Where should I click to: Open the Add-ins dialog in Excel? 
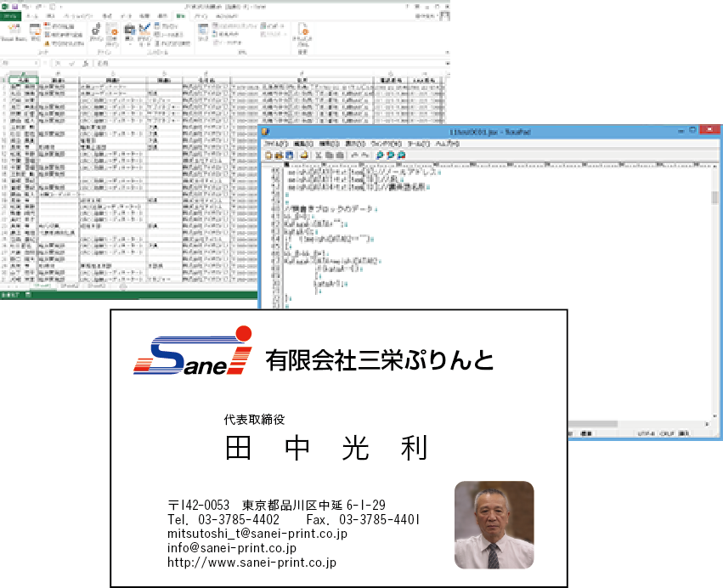[x=96, y=33]
